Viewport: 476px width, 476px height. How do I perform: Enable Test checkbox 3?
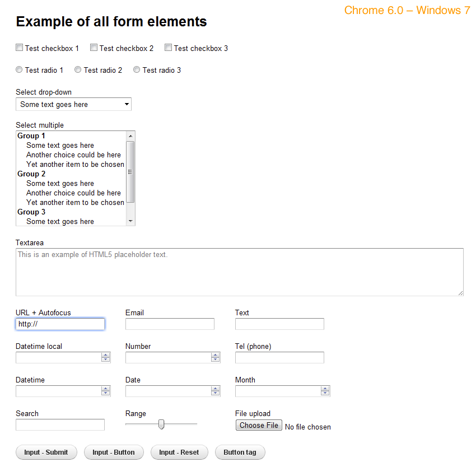pos(168,48)
